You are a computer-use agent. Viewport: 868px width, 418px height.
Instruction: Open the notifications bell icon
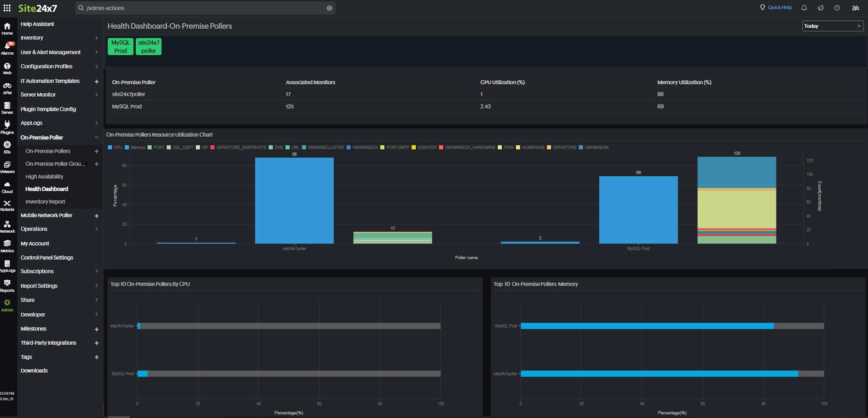[803, 7]
